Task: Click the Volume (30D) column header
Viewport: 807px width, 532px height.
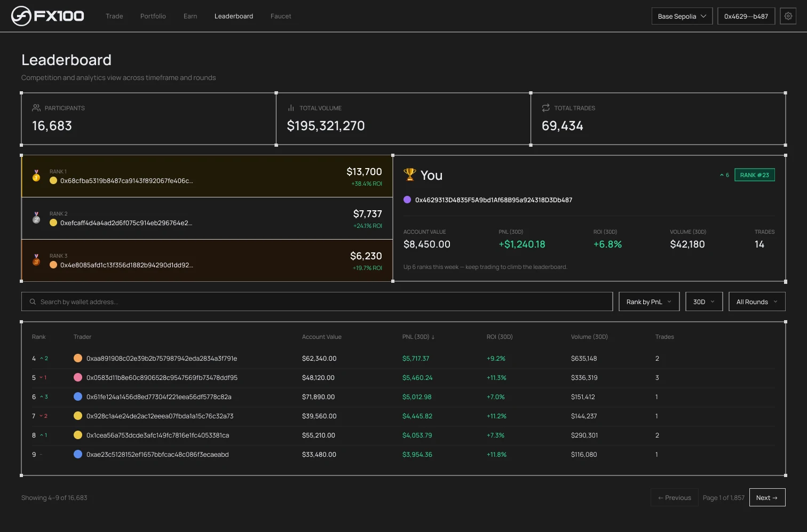Action: click(589, 337)
